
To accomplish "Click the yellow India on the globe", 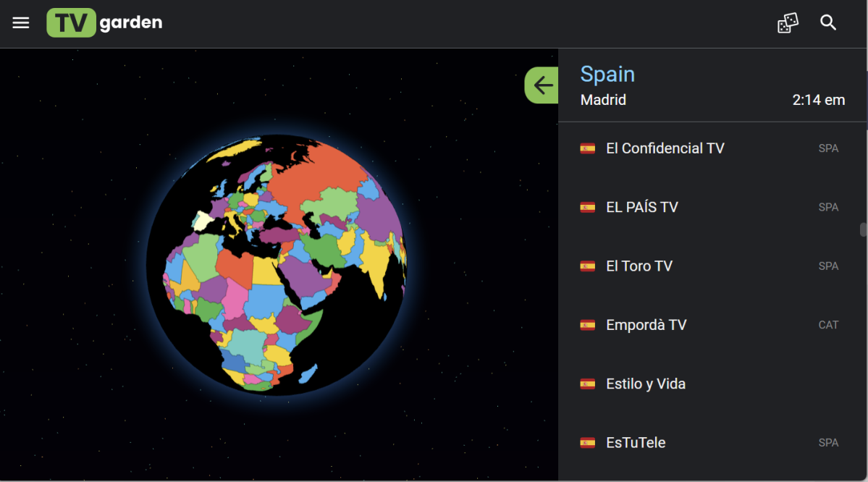I will coord(374,263).
